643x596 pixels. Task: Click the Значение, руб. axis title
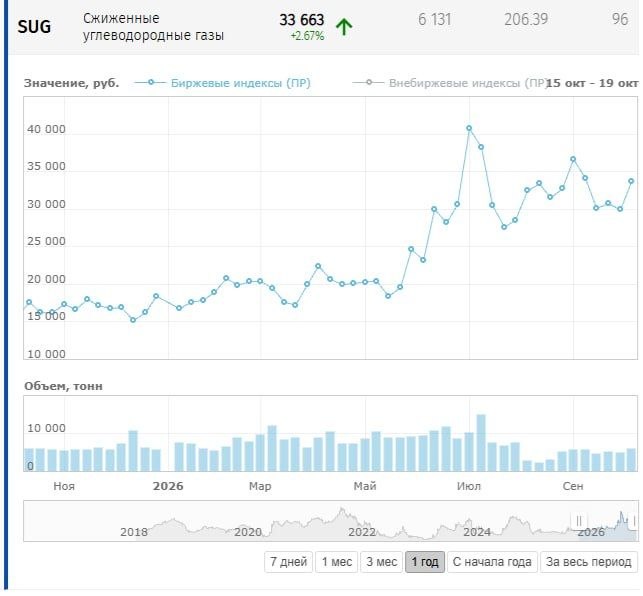click(x=71, y=83)
